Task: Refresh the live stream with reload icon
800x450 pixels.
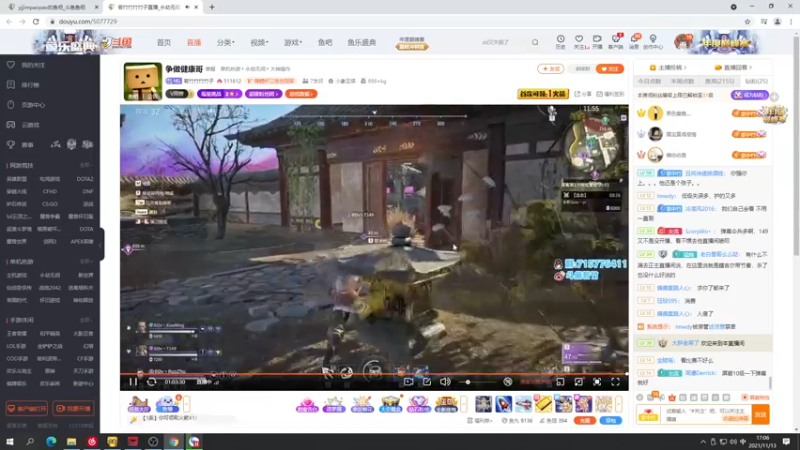Action: tap(152, 382)
